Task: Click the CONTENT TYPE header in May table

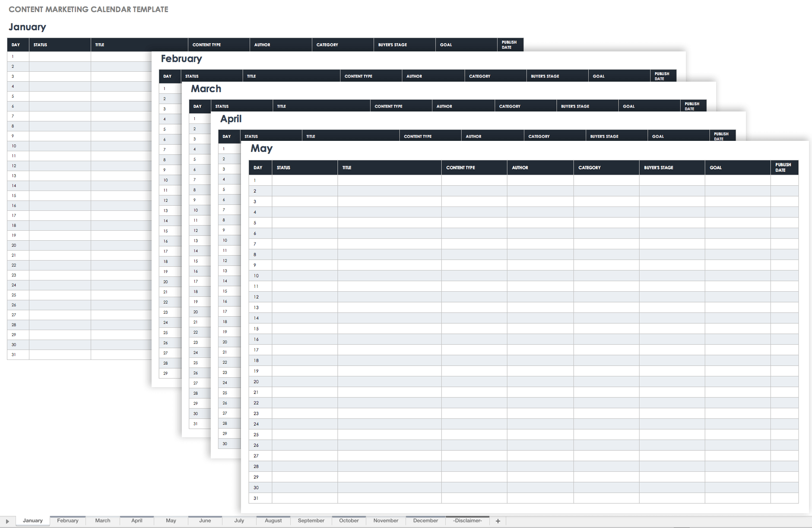Action: pos(474,168)
